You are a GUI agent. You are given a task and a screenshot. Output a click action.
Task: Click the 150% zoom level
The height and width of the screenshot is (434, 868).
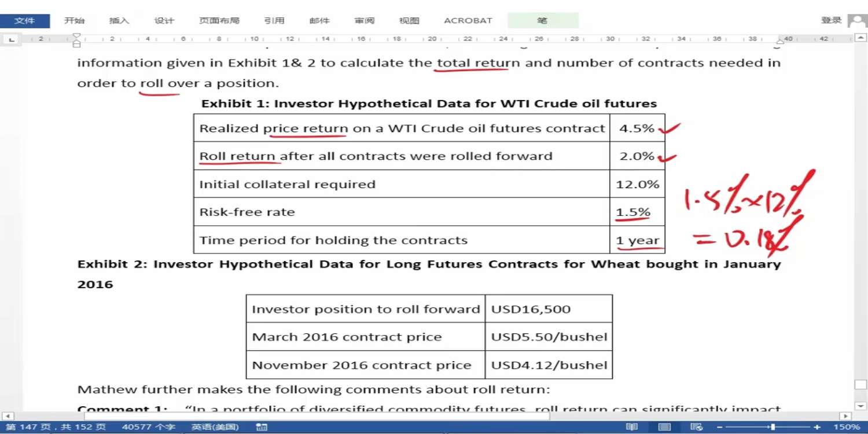click(847, 427)
